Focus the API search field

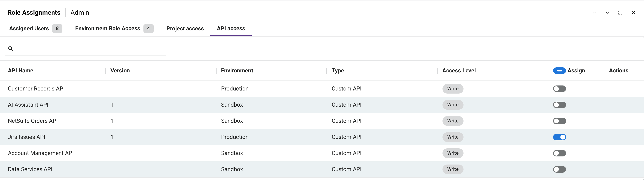(x=86, y=49)
